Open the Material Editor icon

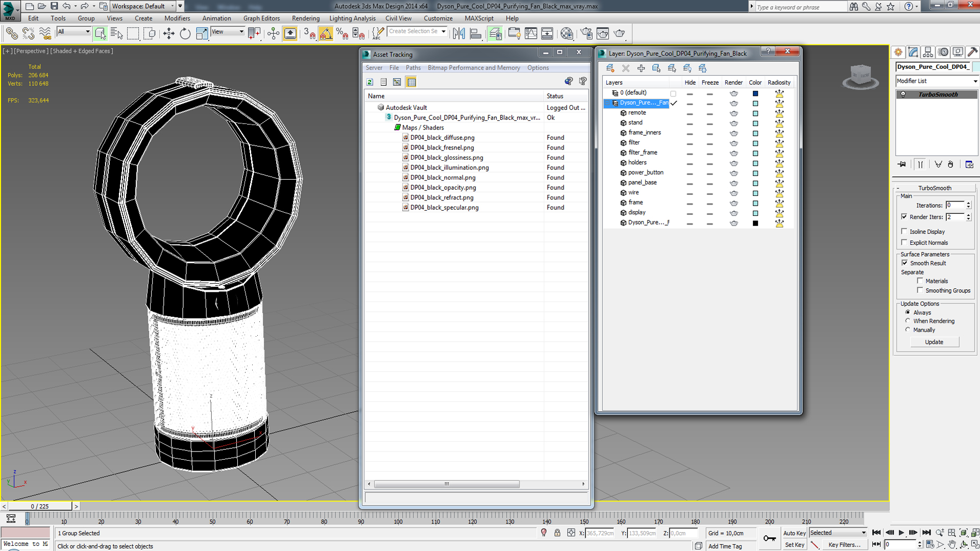pyautogui.click(x=567, y=34)
